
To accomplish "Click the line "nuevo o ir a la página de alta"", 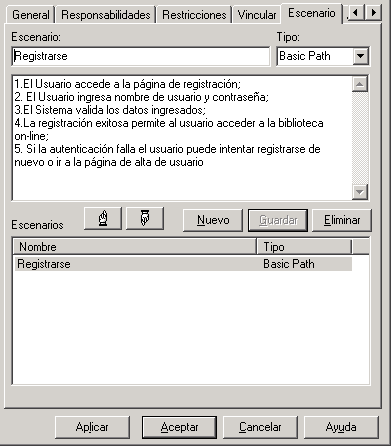I will click(109, 162).
